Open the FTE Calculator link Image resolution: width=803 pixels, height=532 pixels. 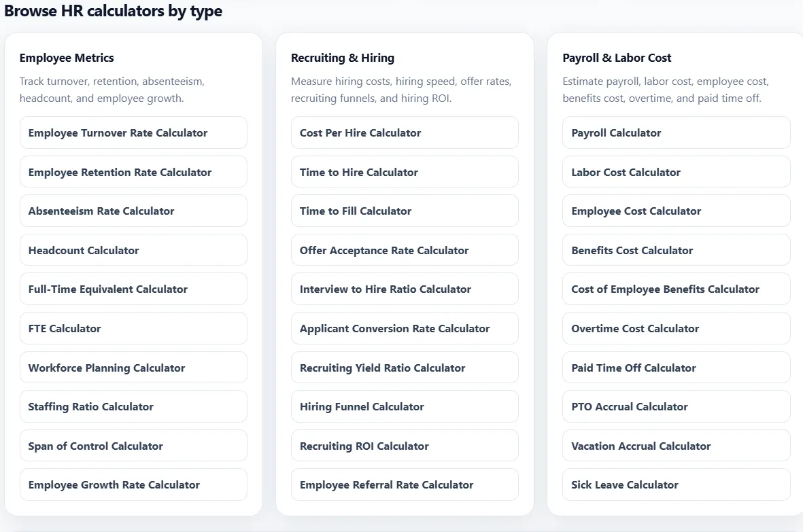point(133,328)
